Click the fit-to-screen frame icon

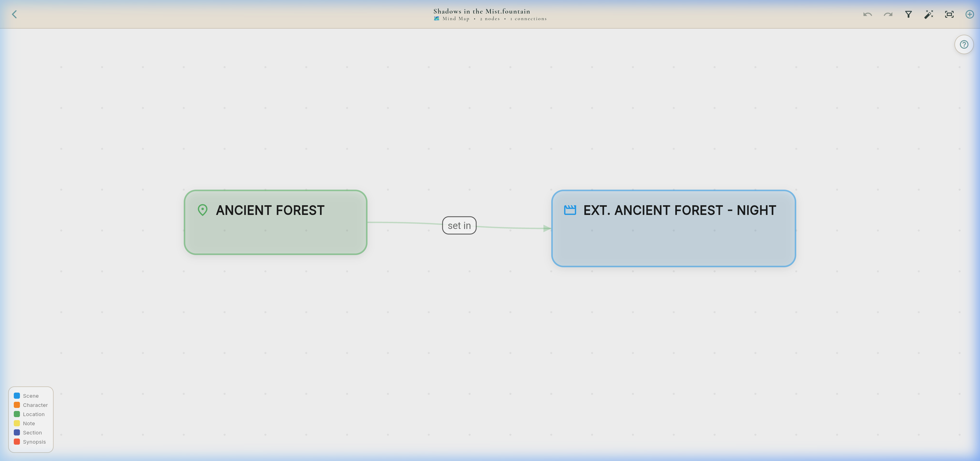click(x=949, y=15)
